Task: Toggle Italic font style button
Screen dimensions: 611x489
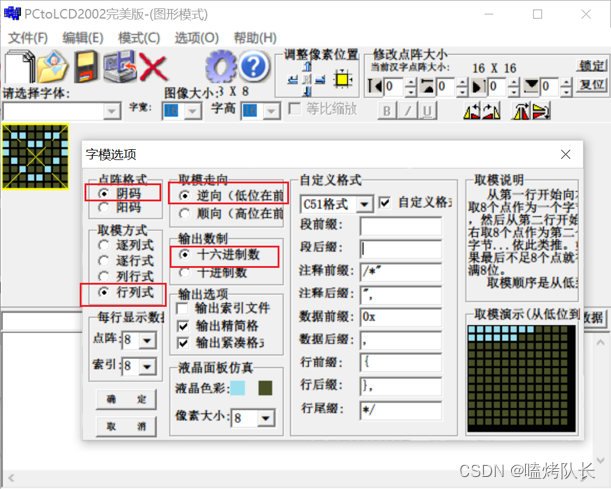Action: pos(407,111)
